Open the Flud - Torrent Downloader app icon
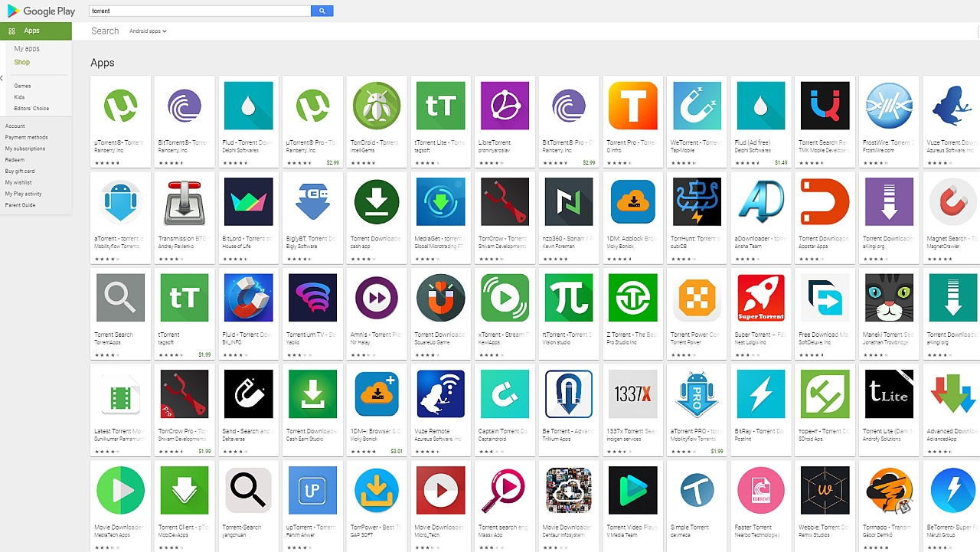 pos(248,106)
